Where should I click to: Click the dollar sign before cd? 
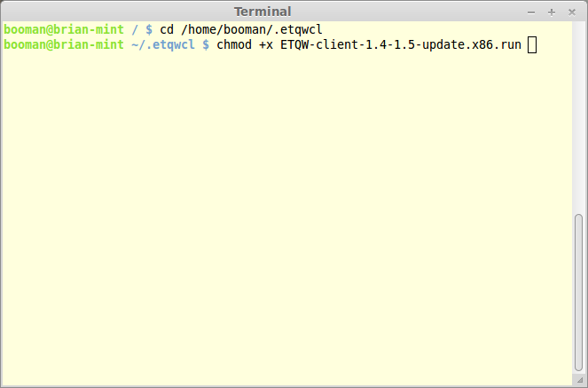(x=149, y=29)
